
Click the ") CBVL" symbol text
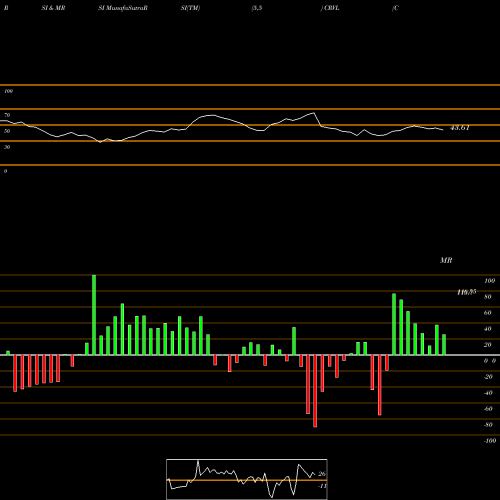[x=330, y=8]
